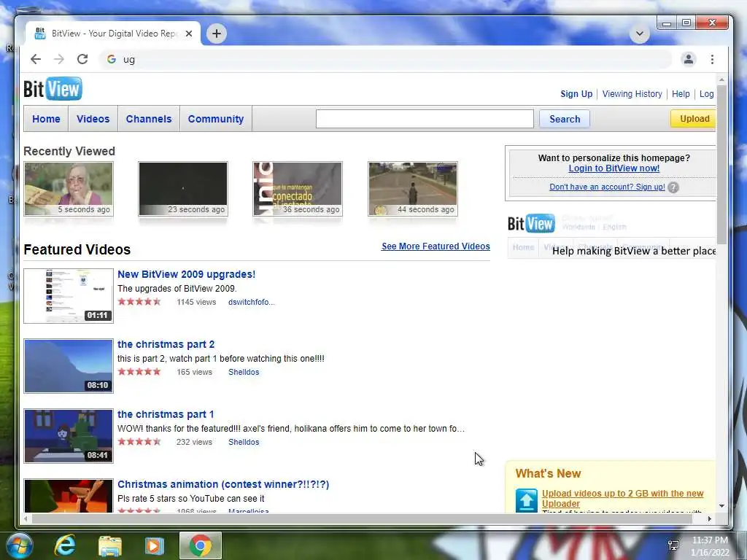Open the 08:41 christmas part 1 thumbnail
Screen dimensions: 747x560
[69, 436]
